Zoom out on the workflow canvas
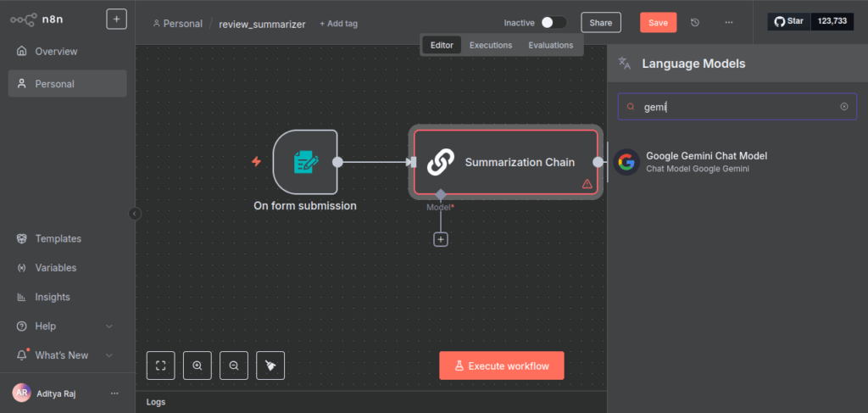This screenshot has height=413, width=868. pyautogui.click(x=234, y=366)
